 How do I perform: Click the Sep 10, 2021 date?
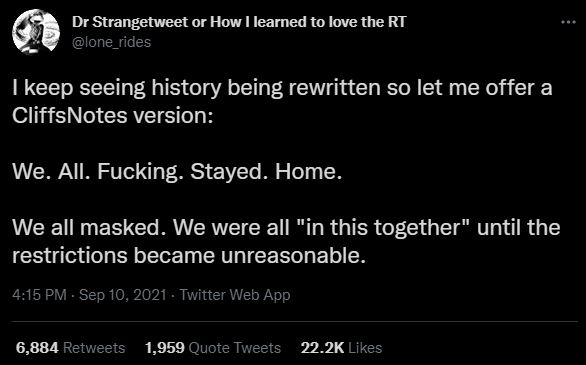point(123,295)
